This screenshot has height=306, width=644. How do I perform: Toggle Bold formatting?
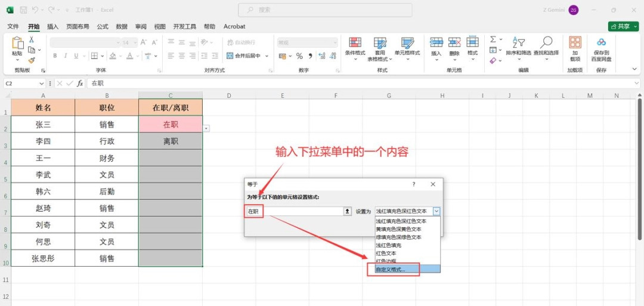pos(55,56)
